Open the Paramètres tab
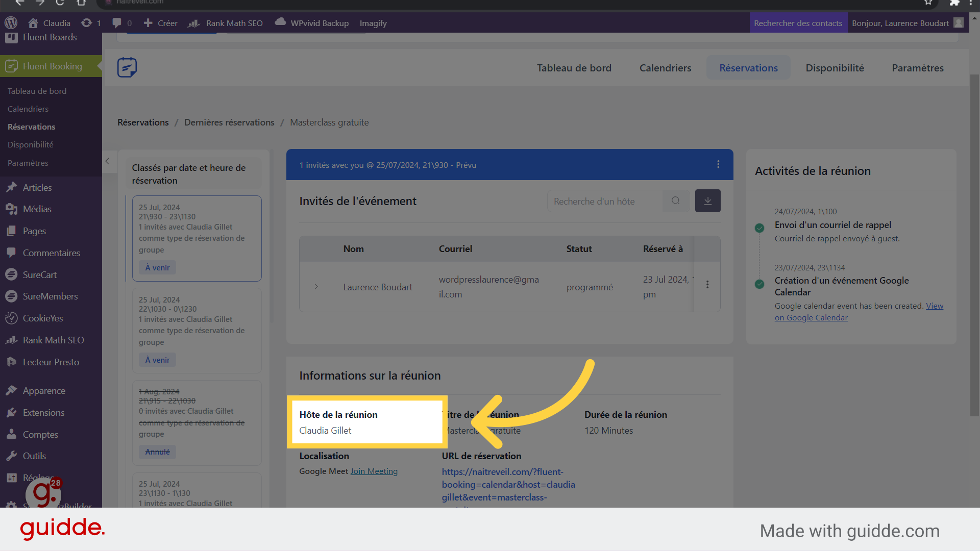 [x=917, y=68]
